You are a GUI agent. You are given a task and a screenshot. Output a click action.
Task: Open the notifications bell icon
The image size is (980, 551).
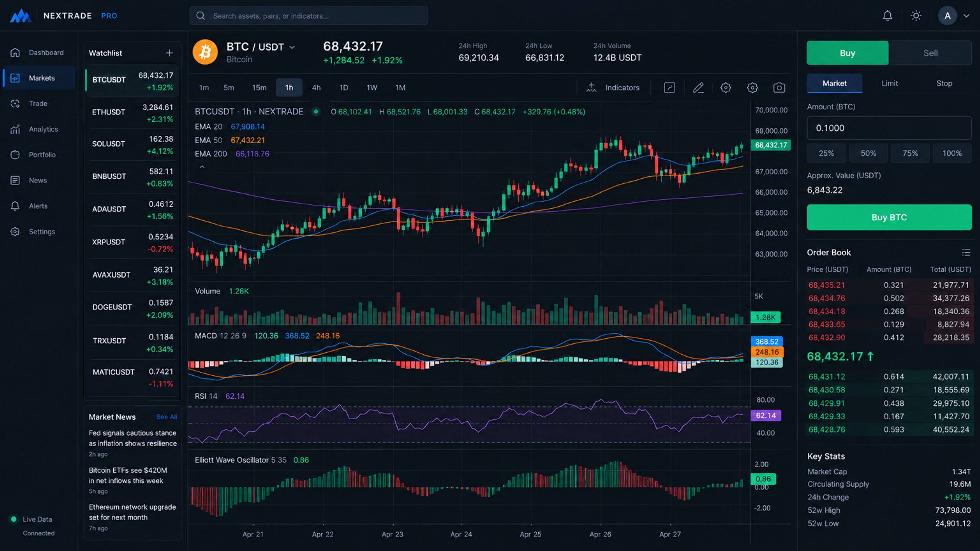point(887,16)
